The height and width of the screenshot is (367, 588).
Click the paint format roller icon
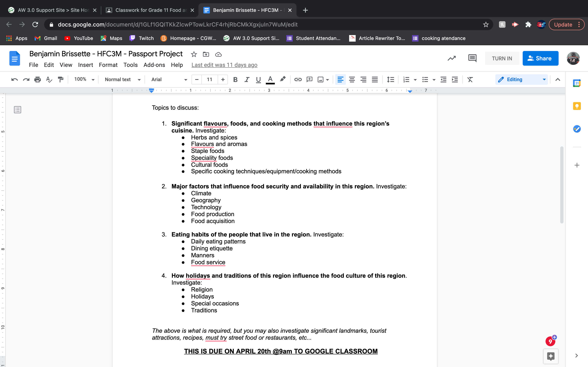60,79
